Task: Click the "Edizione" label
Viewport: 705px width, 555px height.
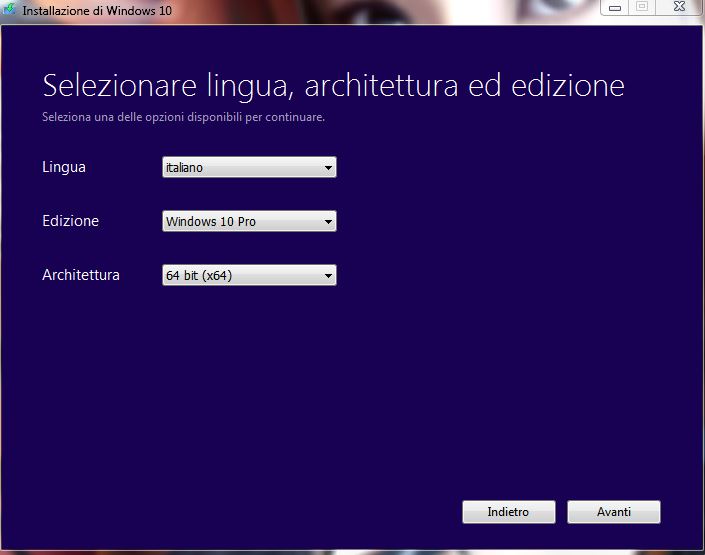Action: [71, 221]
